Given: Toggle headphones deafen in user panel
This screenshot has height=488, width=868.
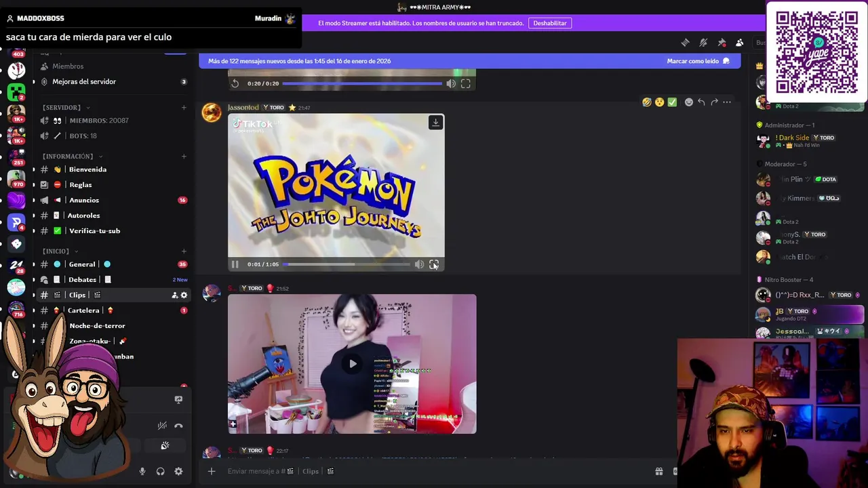Looking at the screenshot, I should point(161,472).
